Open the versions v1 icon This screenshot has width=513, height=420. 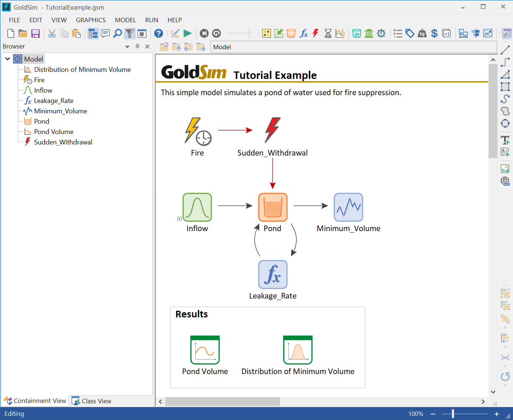[447, 33]
